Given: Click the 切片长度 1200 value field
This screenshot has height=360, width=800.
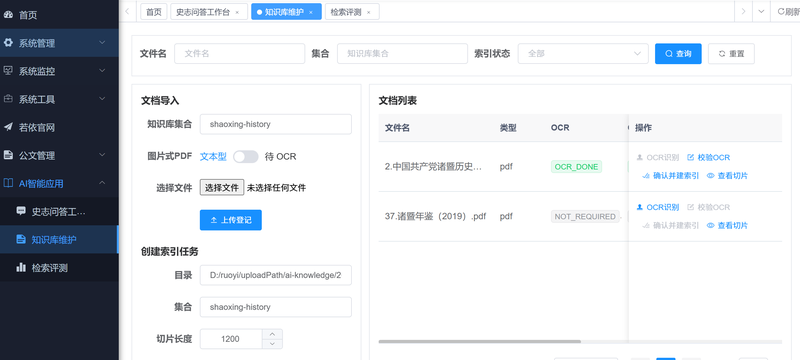Looking at the screenshot, I should (231, 339).
